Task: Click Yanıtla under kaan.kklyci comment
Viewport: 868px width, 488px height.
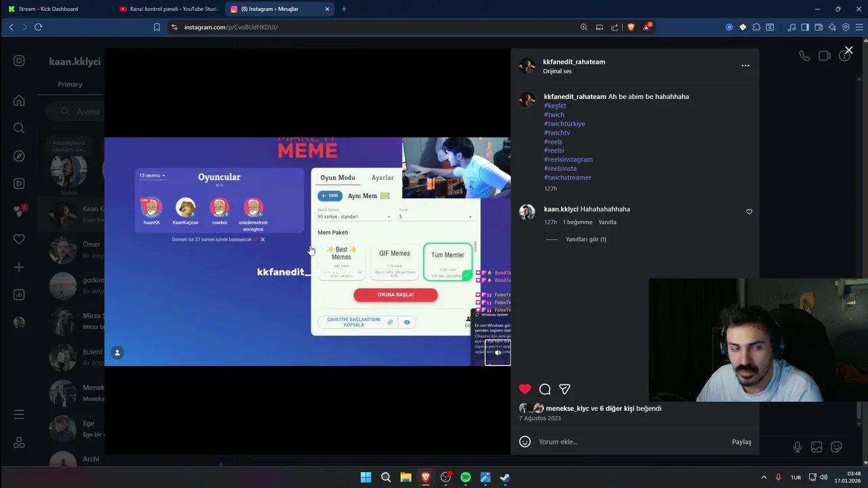Action: coord(607,222)
